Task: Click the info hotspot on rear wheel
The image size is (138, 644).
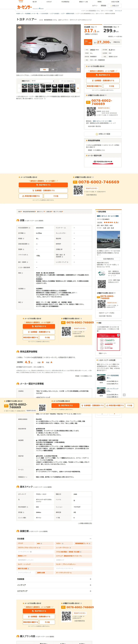Action: (x=42, y=54)
